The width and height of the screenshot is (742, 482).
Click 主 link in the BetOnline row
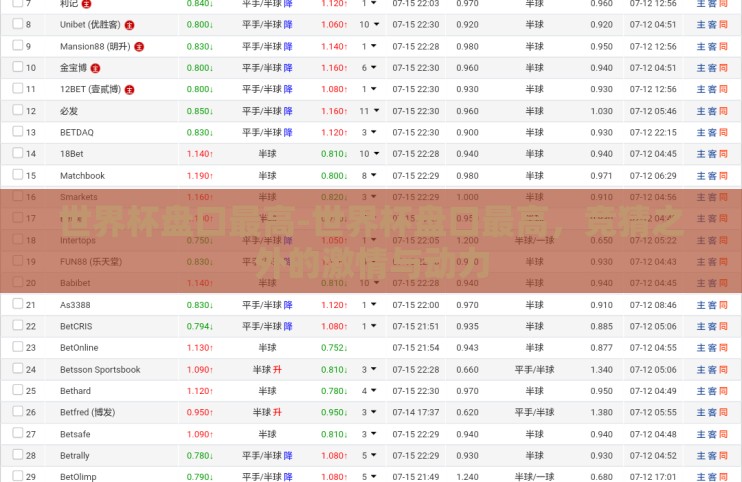coord(701,348)
